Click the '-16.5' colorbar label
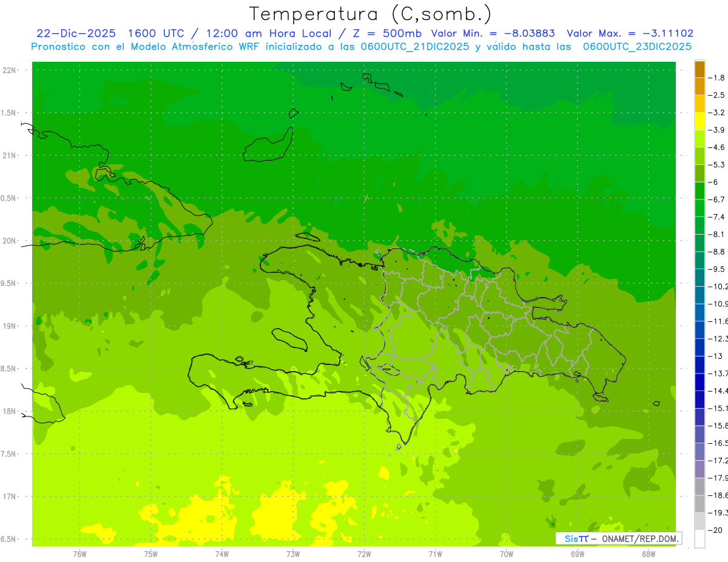This screenshot has width=728, height=562. pyautogui.click(x=718, y=443)
